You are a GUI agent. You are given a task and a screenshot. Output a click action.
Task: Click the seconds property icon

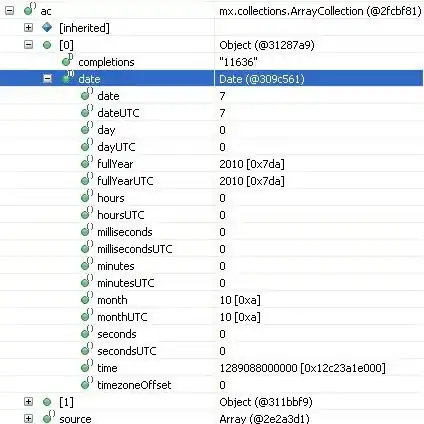point(87,332)
